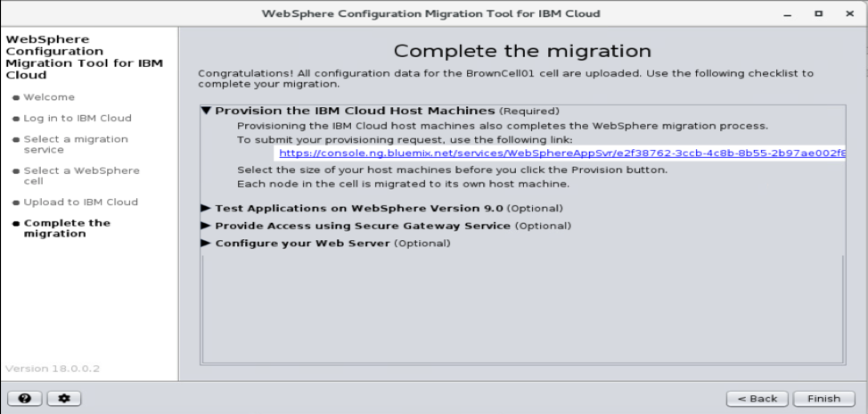Expand Provide Access using Secure Gateway Service

(207, 226)
